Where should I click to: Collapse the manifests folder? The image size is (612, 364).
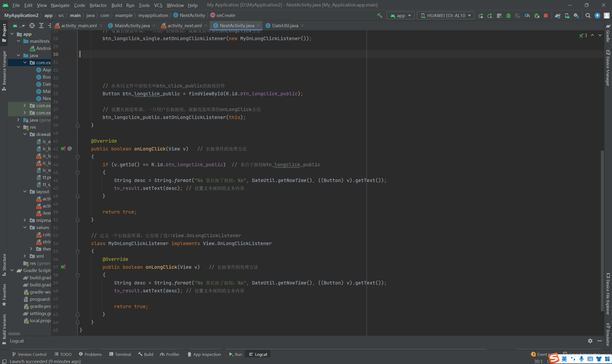19,41
